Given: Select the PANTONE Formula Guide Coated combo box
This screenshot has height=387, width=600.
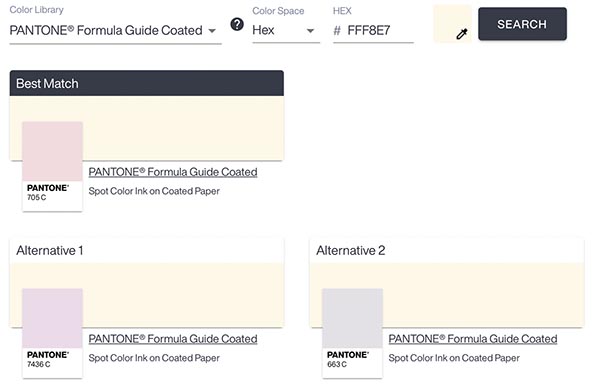Looking at the screenshot, I should [116, 31].
